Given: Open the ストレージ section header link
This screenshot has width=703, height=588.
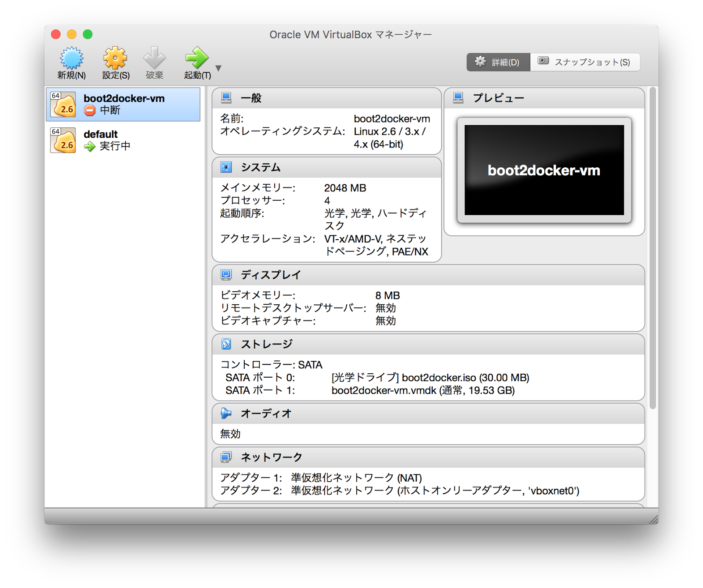Looking at the screenshot, I should click(x=267, y=344).
